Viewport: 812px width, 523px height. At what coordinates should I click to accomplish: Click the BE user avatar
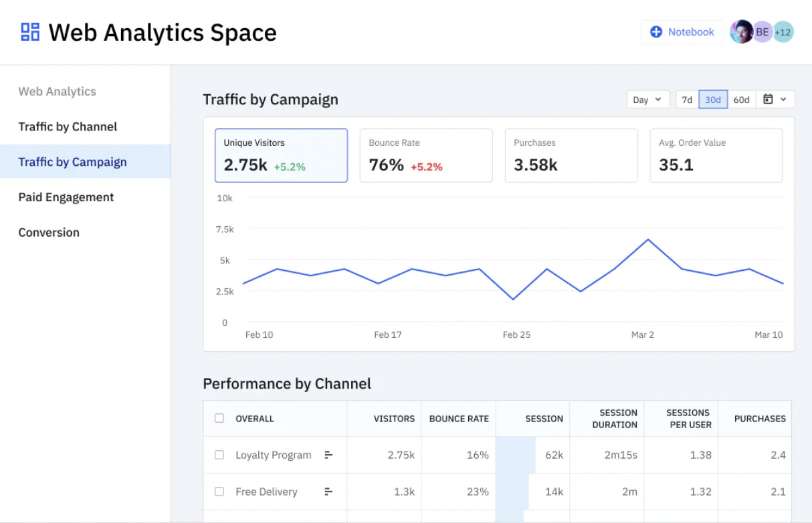click(x=763, y=31)
